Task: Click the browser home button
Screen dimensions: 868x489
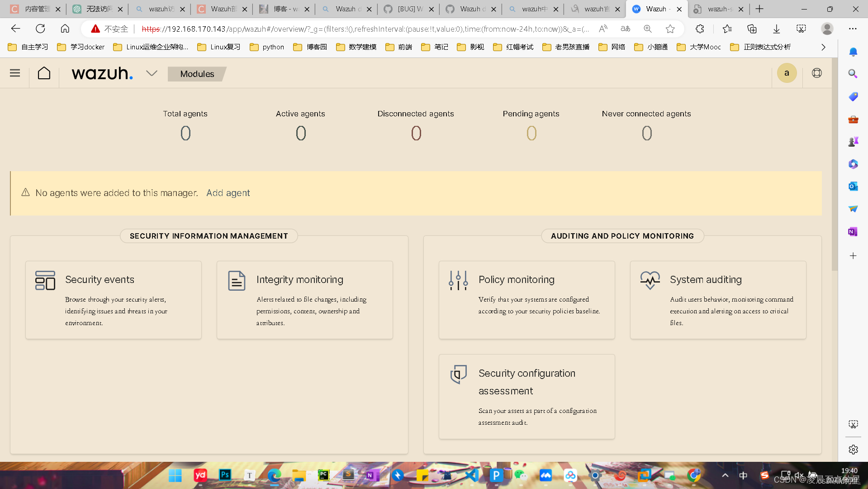Action: (x=65, y=29)
